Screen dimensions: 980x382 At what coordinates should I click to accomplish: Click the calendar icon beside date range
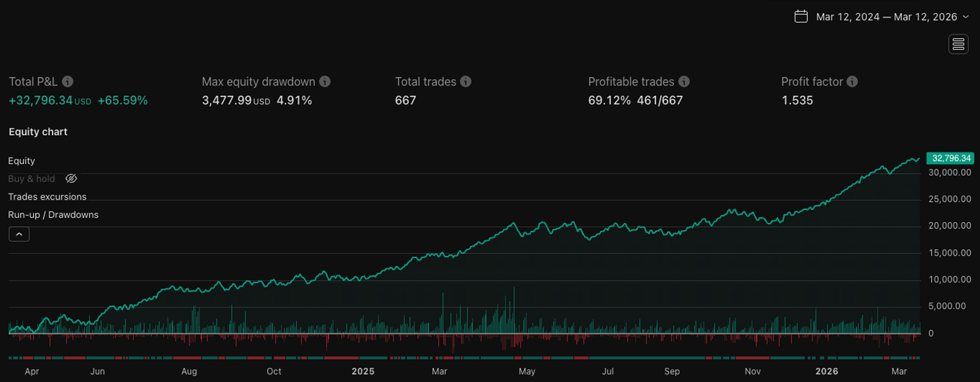click(801, 16)
